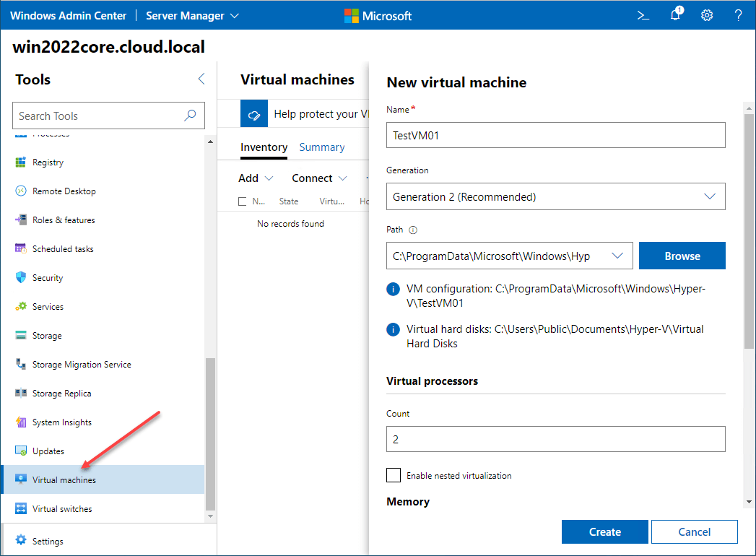The height and width of the screenshot is (556, 756).
Task: Open the PowerShell console icon
Action: 643,16
